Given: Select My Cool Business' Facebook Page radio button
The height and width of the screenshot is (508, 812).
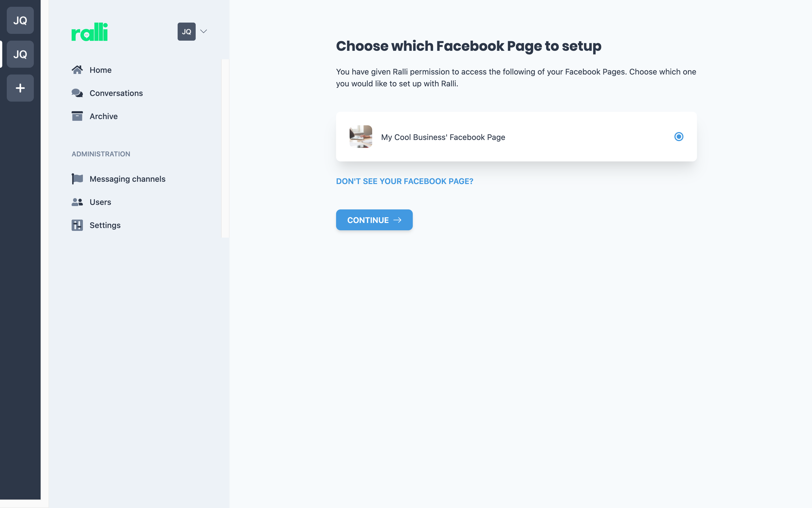Looking at the screenshot, I should (679, 137).
